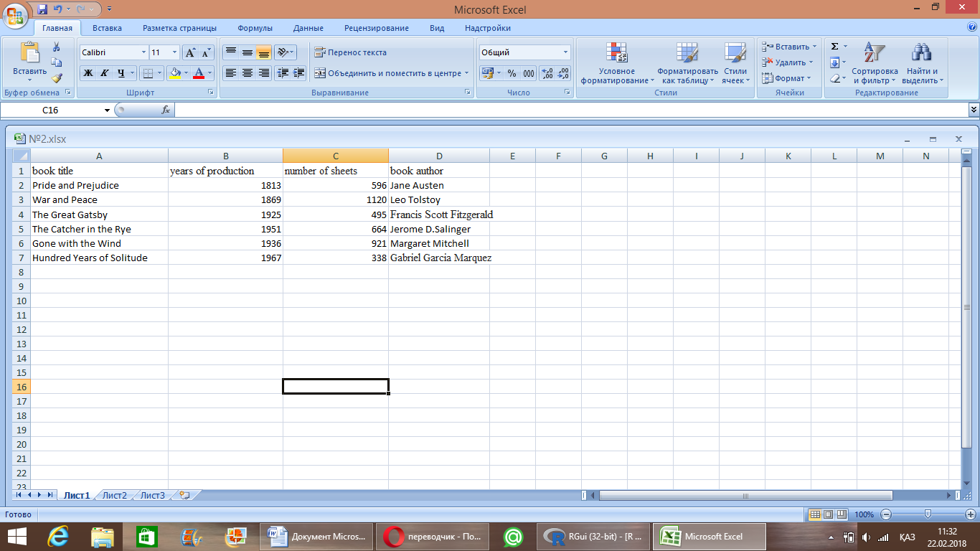
Task: Switch to the Разметка страницы tab
Action: point(179,28)
